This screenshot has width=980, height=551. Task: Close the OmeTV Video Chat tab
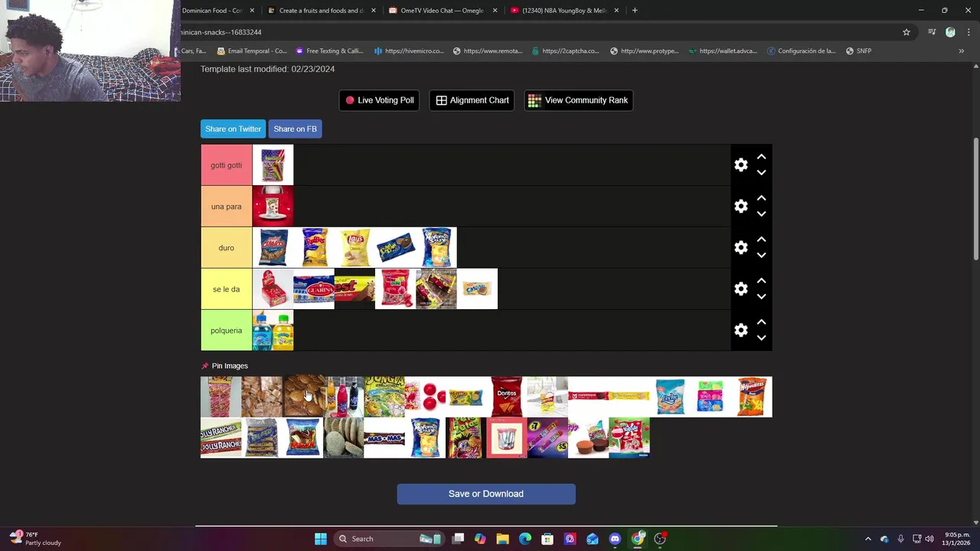click(495, 11)
